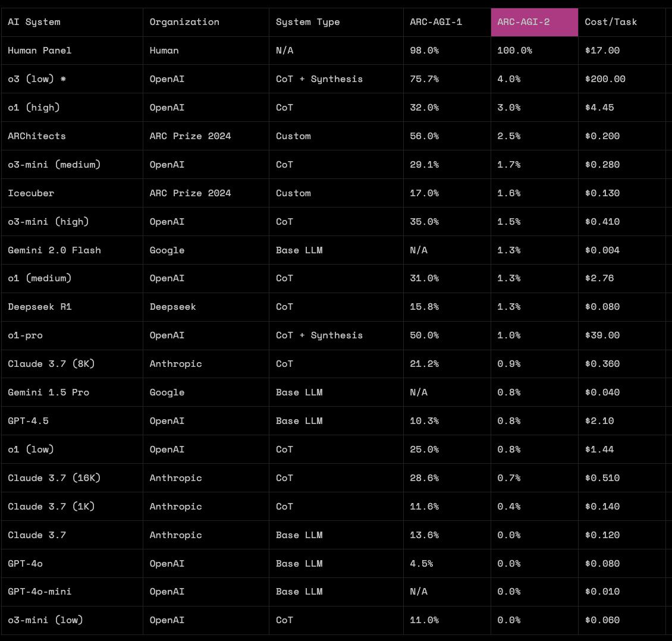Select the GPT-4o-mini system name
The height and width of the screenshot is (641, 672).
[39, 591]
